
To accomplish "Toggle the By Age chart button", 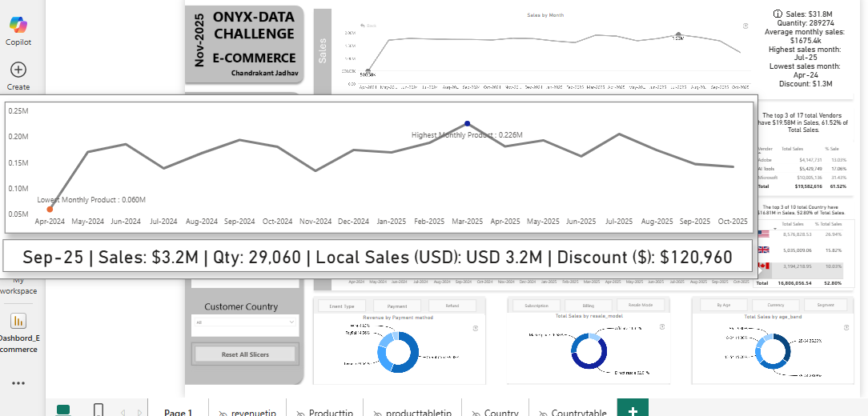I will click(x=723, y=306).
